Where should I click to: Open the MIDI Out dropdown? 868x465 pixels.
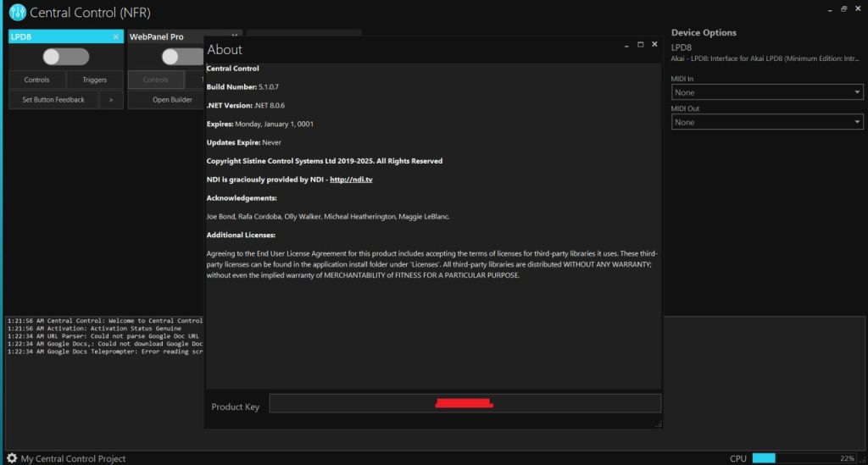click(767, 122)
